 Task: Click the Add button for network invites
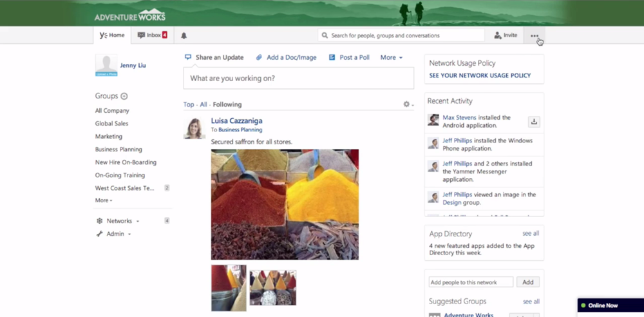click(x=527, y=282)
